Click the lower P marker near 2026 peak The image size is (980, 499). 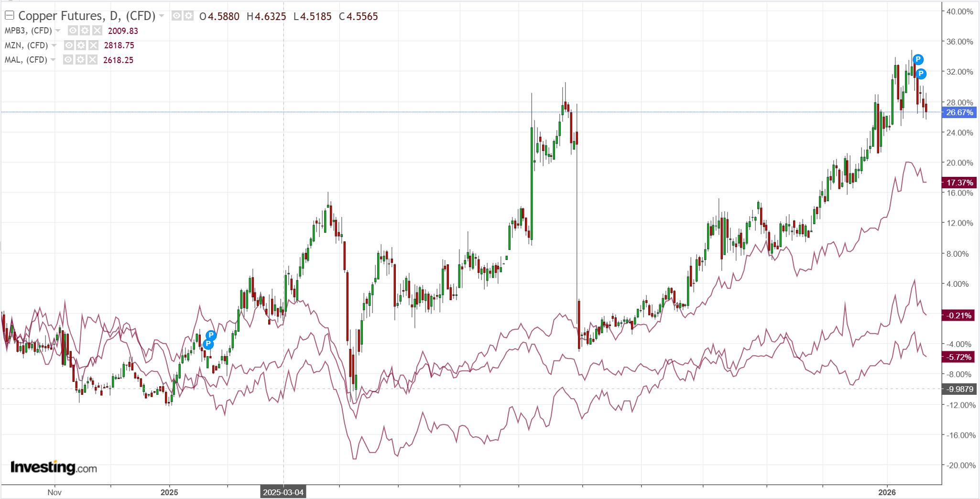(921, 74)
